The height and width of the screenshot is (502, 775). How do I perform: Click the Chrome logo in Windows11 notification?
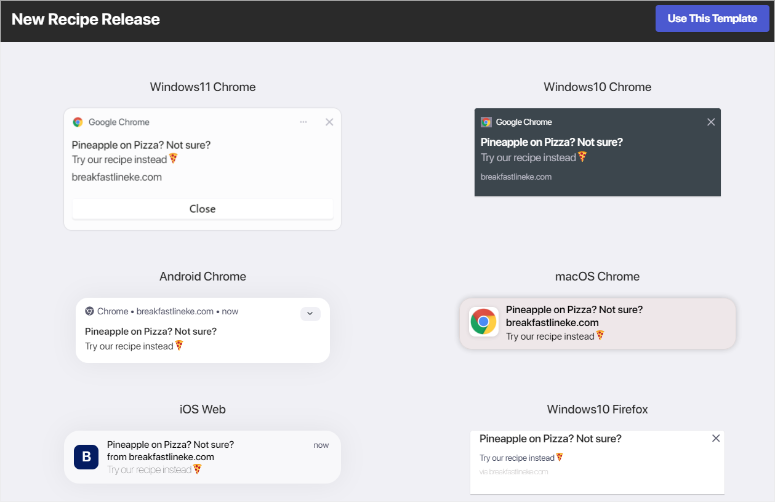[78, 122]
